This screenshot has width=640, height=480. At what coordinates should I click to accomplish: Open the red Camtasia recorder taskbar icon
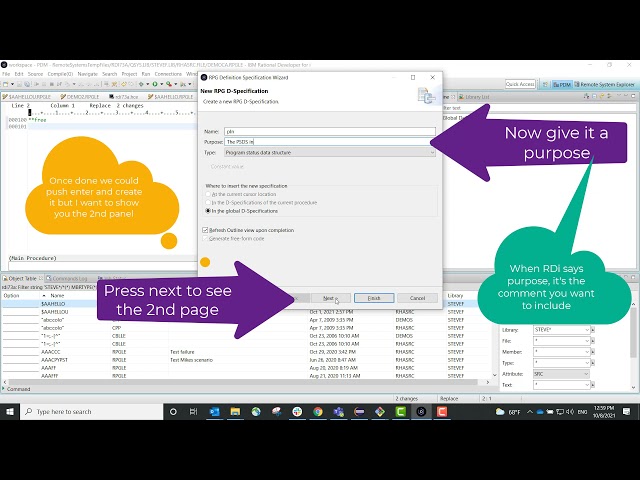[442, 412]
